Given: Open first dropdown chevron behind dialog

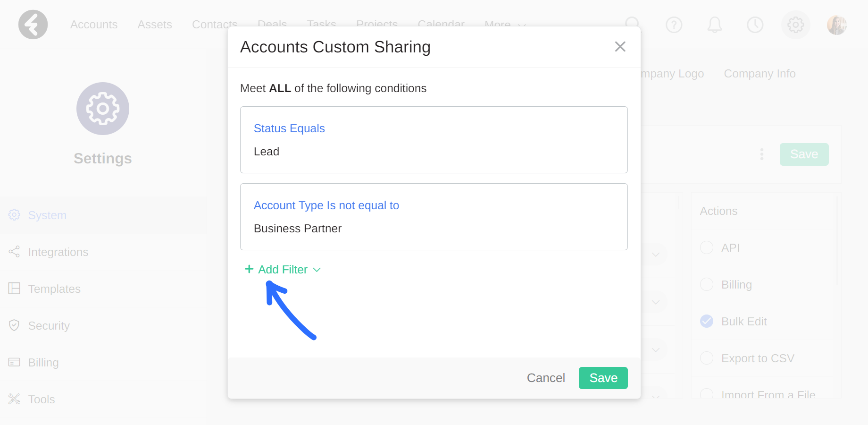Looking at the screenshot, I should [x=656, y=254].
